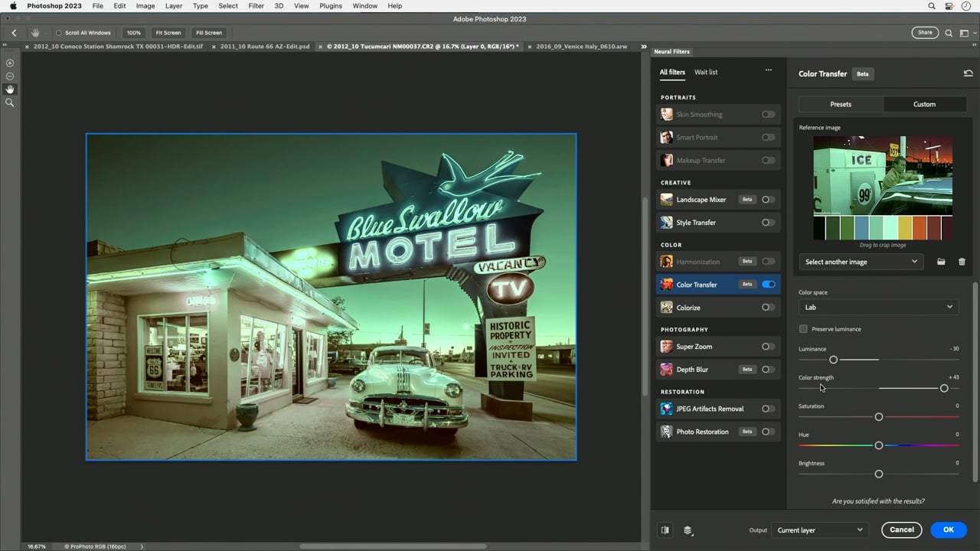Click the JPEG Artifacts Removal icon

[666, 408]
